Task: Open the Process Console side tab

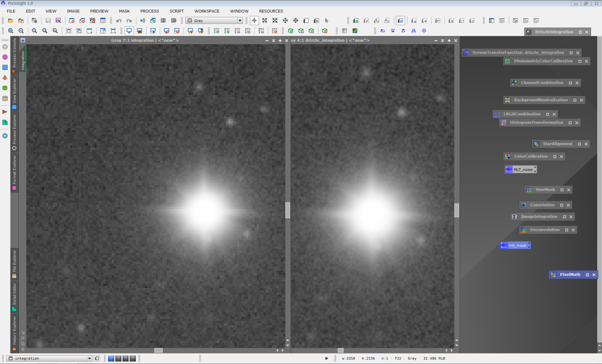Action: pyautogui.click(x=14, y=55)
